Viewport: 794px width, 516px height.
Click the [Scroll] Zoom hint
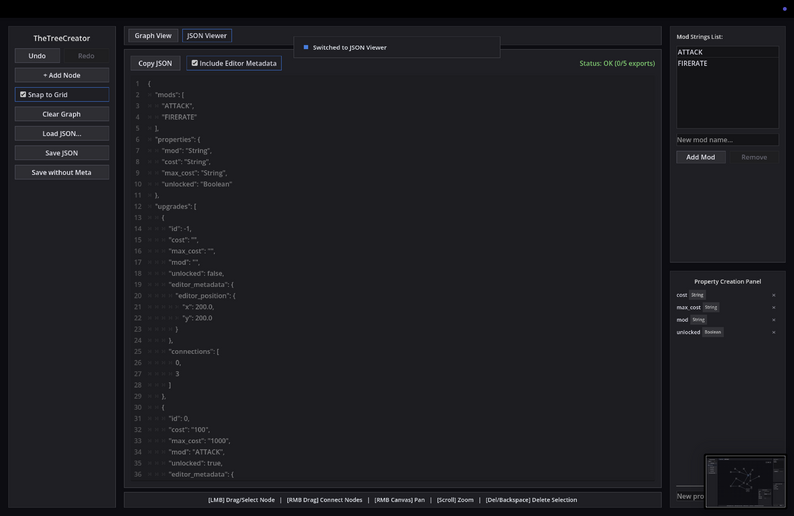point(455,500)
